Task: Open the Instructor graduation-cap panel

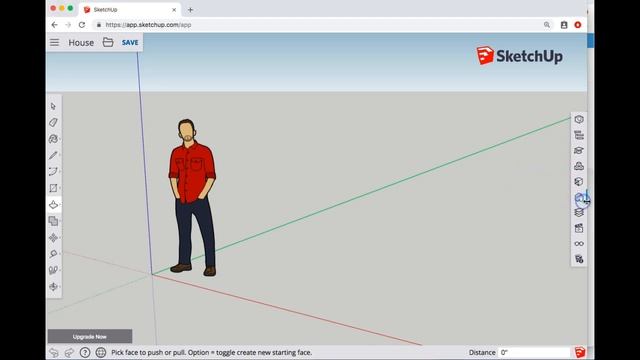Action: point(579,151)
